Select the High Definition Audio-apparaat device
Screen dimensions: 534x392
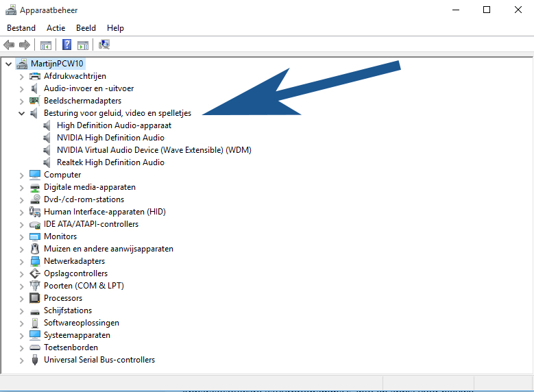click(114, 125)
